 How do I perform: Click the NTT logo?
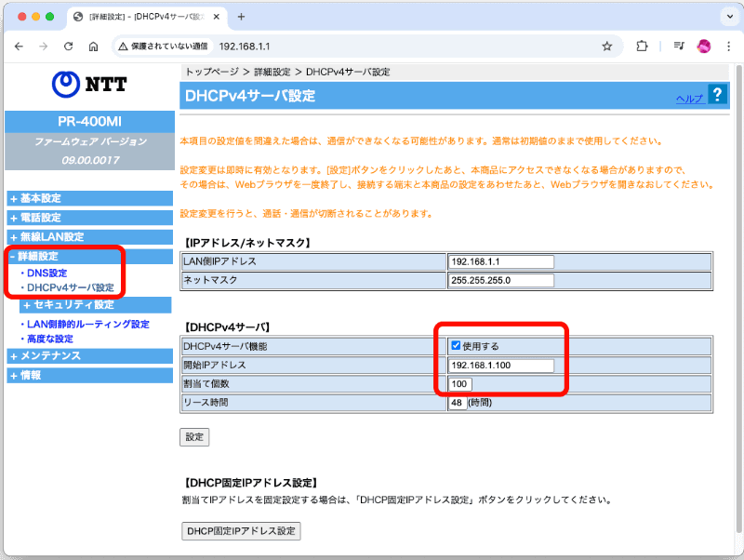[x=87, y=85]
